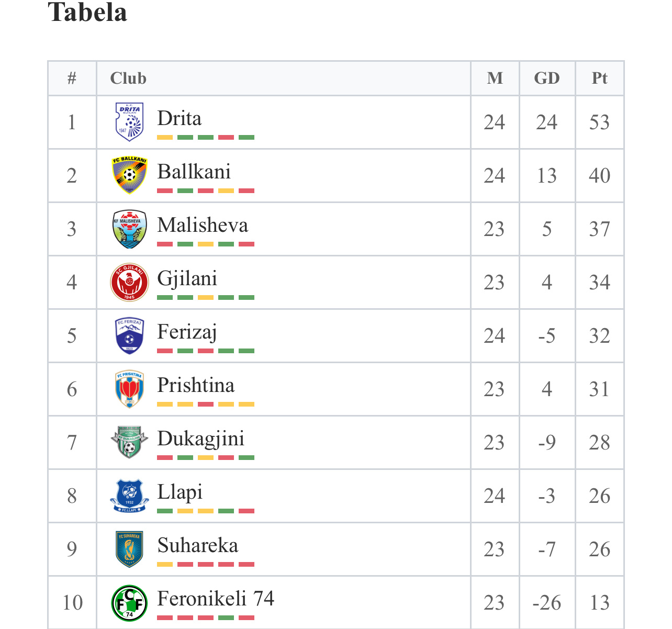Click Gjilani's first green form indicator
Image resolution: width=672 pixels, height=629 pixels.
(165, 298)
